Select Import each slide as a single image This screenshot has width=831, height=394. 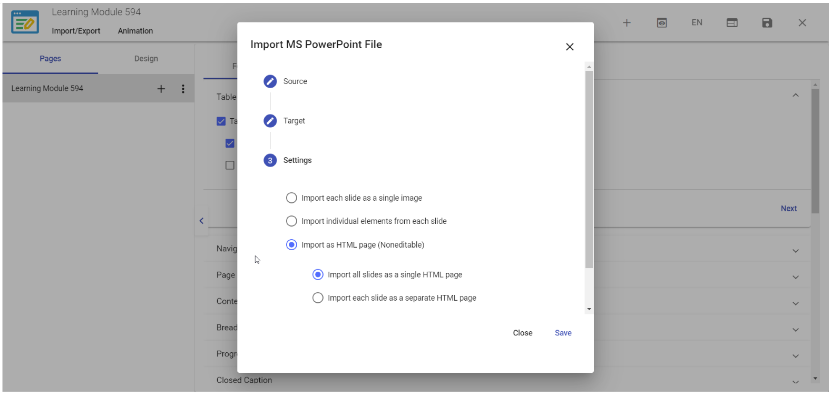click(x=291, y=198)
